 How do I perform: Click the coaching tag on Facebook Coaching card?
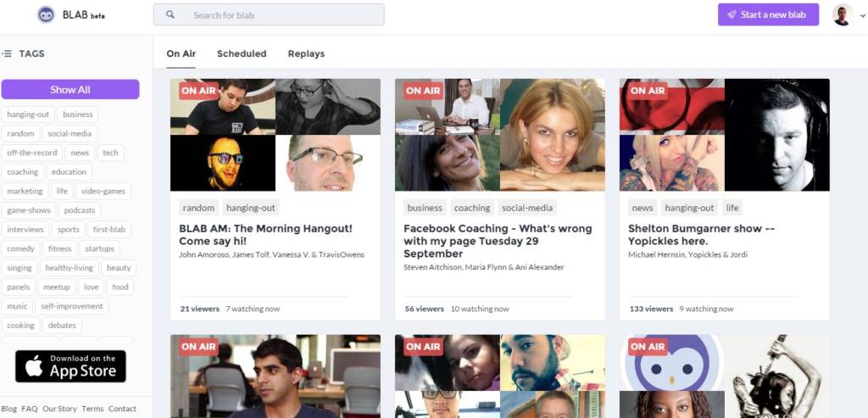coord(472,209)
